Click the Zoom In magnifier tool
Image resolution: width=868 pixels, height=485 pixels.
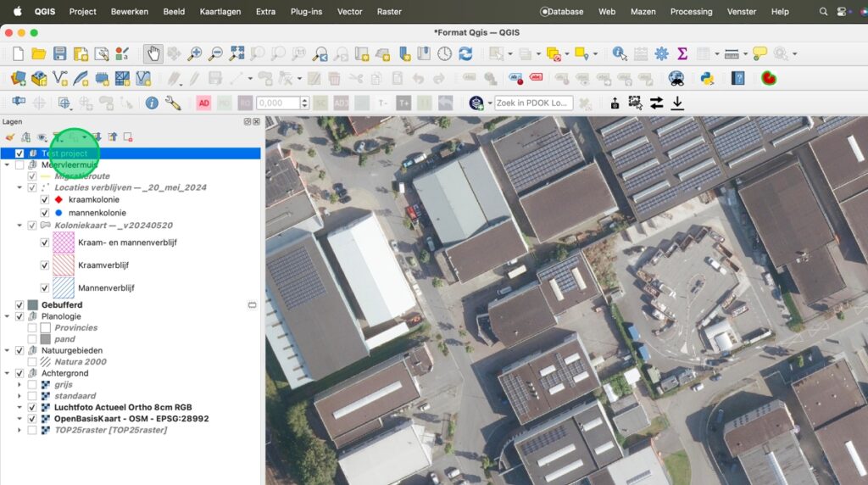tap(195, 53)
